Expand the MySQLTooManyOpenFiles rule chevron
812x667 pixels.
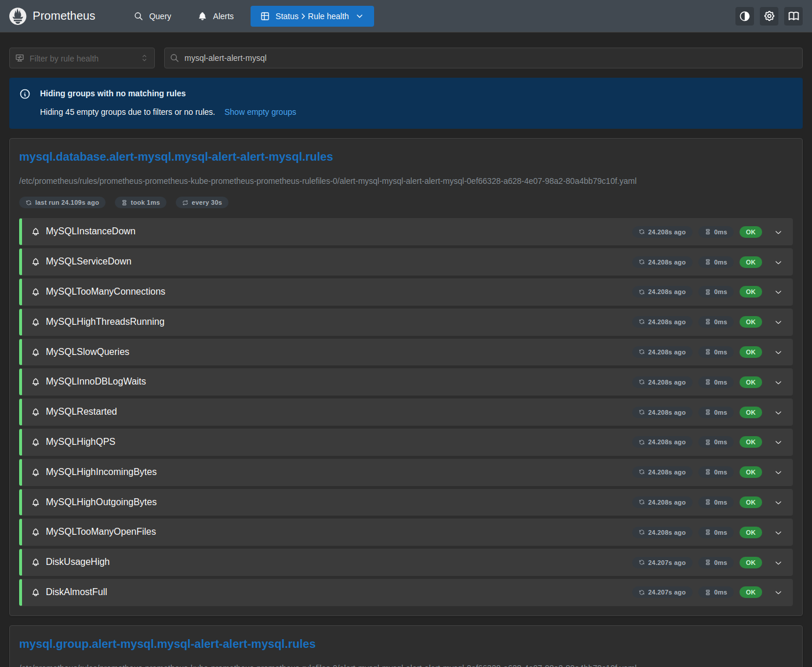(778, 532)
